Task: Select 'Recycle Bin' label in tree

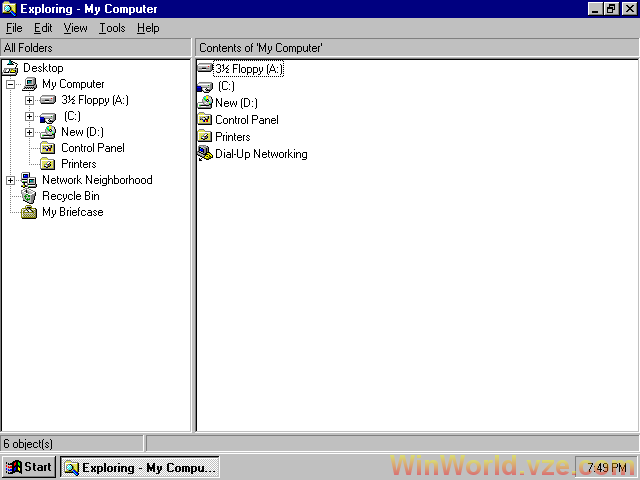Action: [71, 196]
